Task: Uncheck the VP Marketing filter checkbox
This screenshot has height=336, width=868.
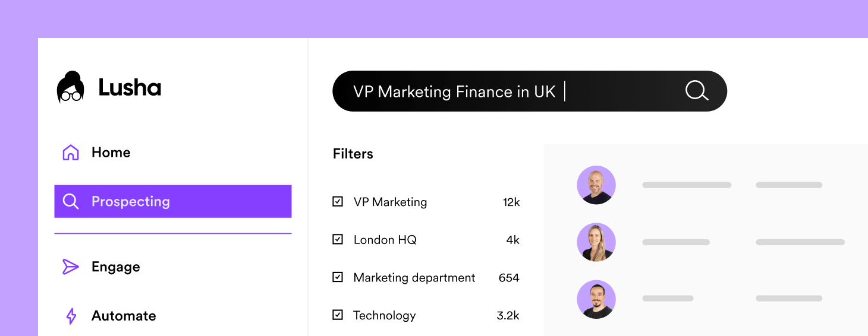Action: [x=338, y=202]
